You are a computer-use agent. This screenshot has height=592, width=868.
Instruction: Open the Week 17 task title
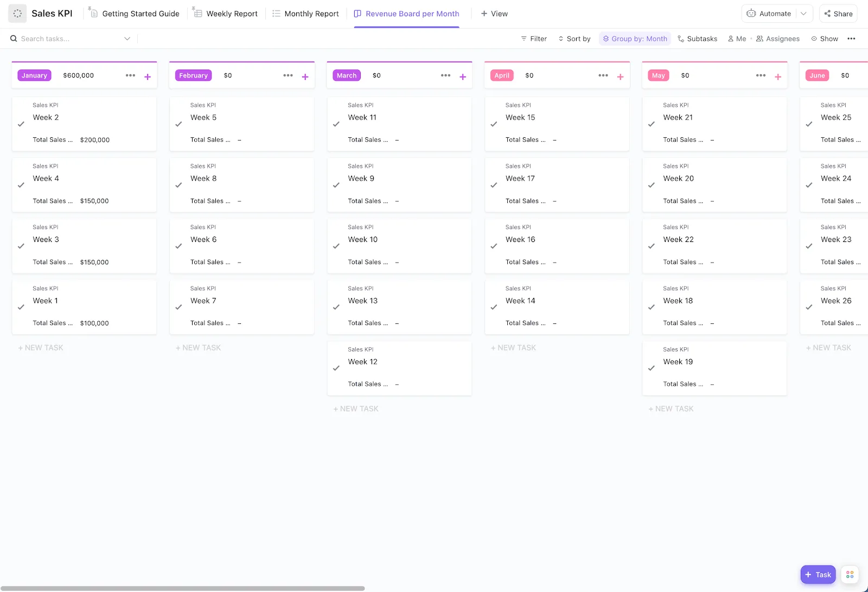520,179
